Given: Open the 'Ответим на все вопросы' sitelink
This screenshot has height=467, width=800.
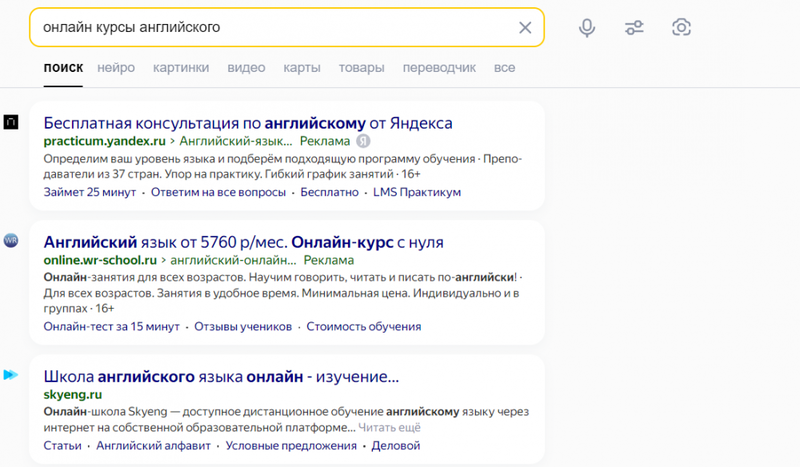Looking at the screenshot, I should [218, 192].
